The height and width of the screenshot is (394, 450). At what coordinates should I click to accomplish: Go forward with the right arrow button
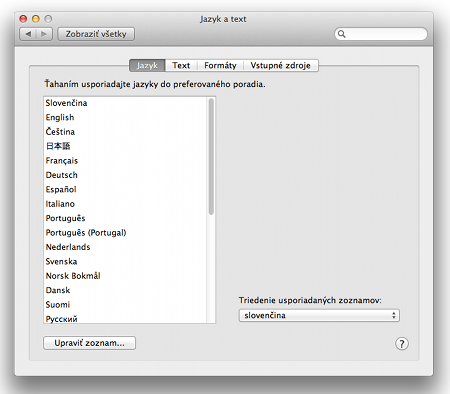44,34
